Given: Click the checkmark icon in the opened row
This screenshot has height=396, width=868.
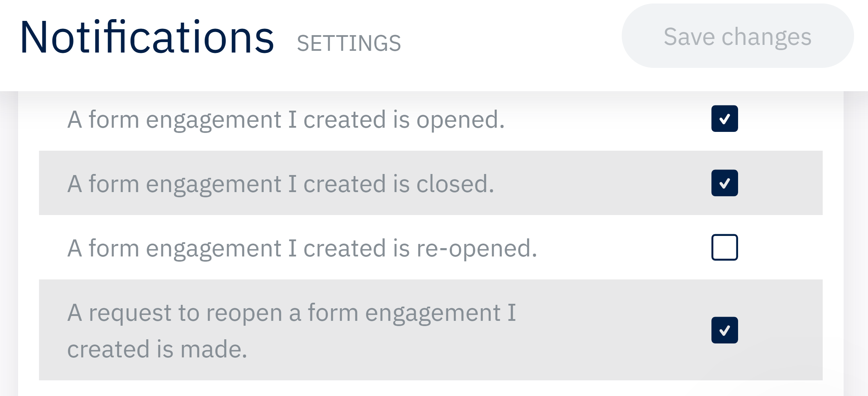Looking at the screenshot, I should tap(724, 119).
